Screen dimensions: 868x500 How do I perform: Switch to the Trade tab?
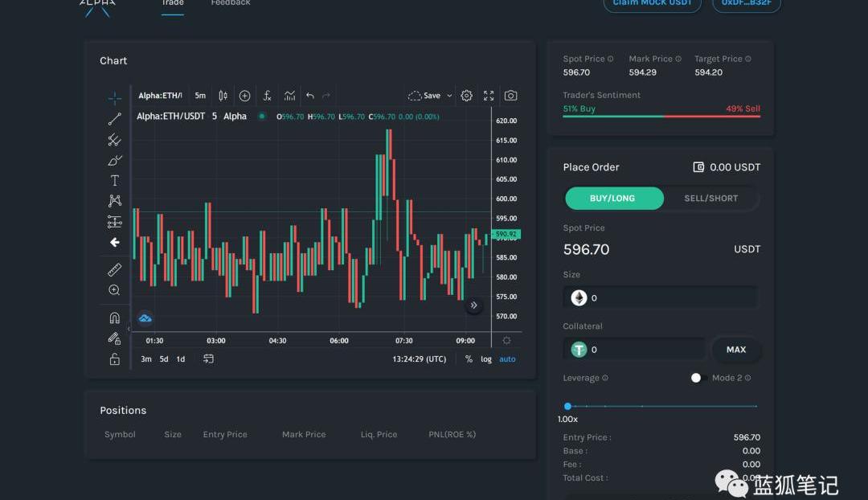point(173,3)
